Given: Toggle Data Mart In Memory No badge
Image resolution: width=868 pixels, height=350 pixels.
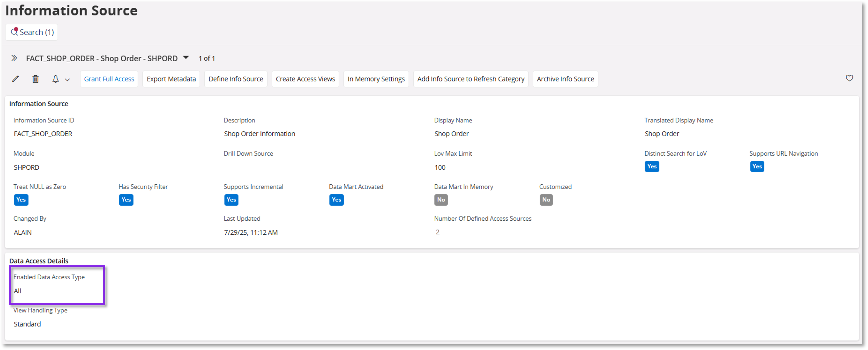Looking at the screenshot, I should 441,200.
